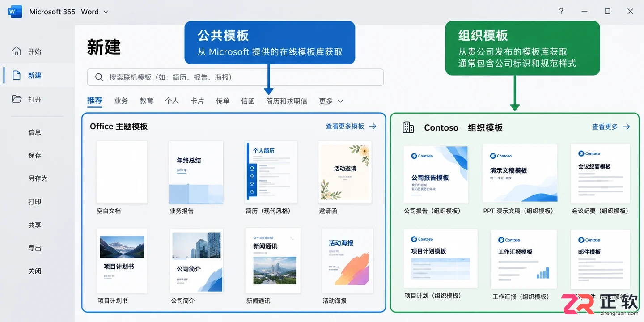Viewport: 644px width, 322px height.
Task: Click the 空白文档 caption text
Action: coord(109,211)
